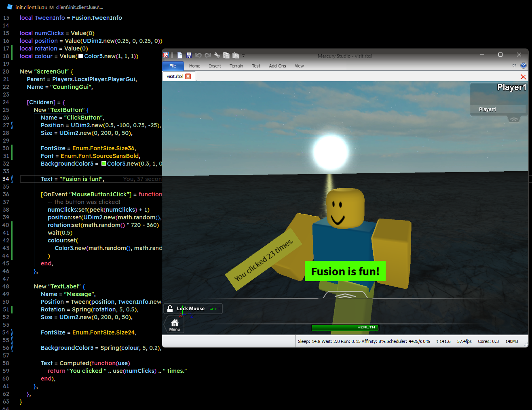This screenshot has height=410, width=532.
Task: Switch to the Insert ribbon tab
Action: coord(215,66)
